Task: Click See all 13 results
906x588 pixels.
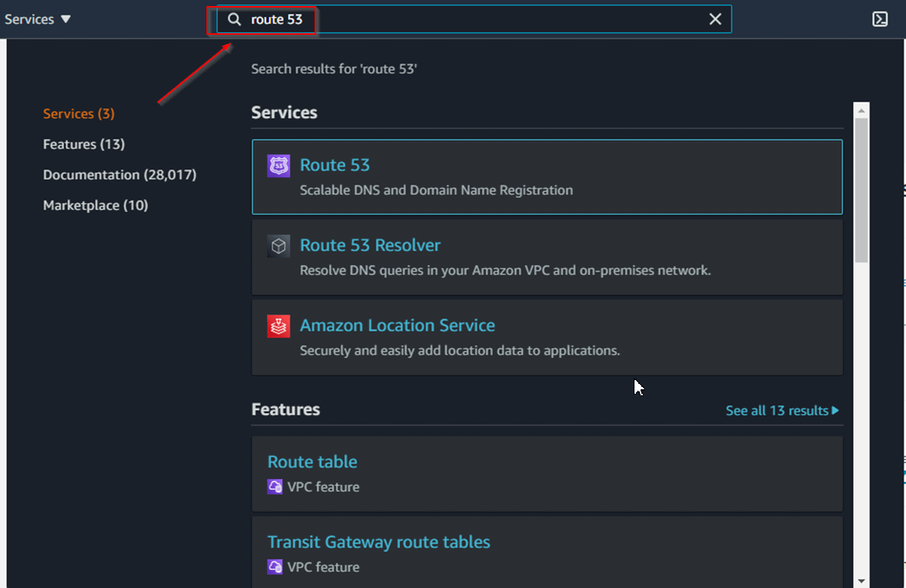Action: (777, 410)
